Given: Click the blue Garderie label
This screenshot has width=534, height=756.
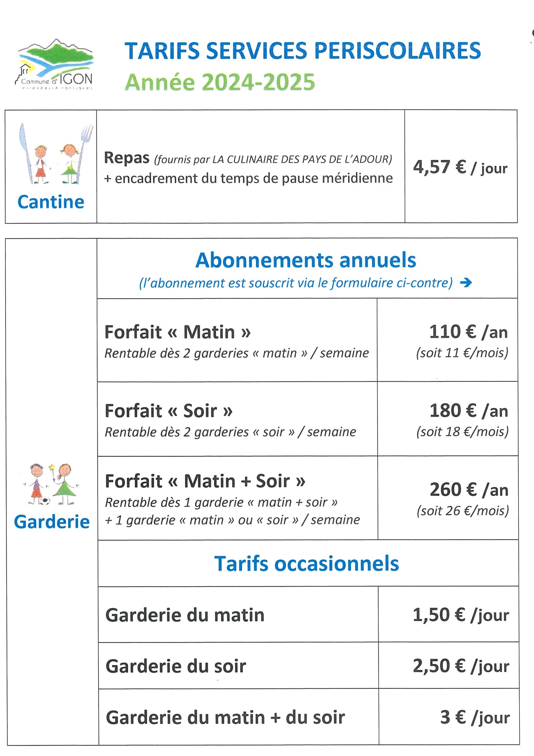Looking at the screenshot, I should click(52, 522).
